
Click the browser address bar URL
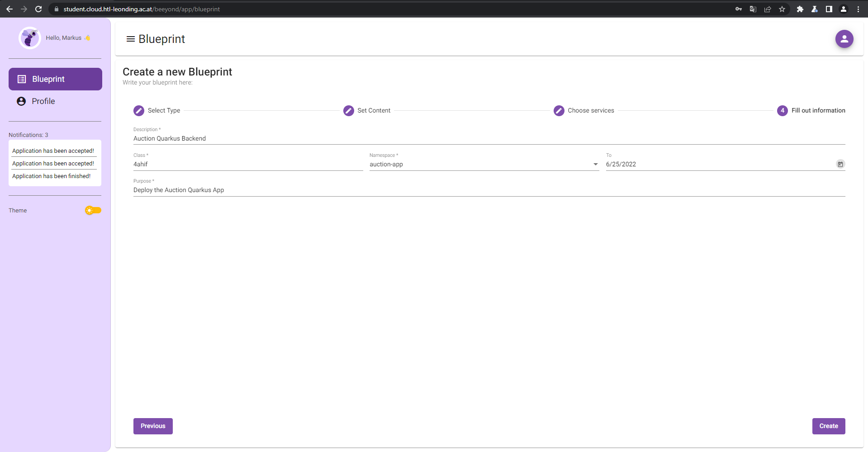click(142, 9)
